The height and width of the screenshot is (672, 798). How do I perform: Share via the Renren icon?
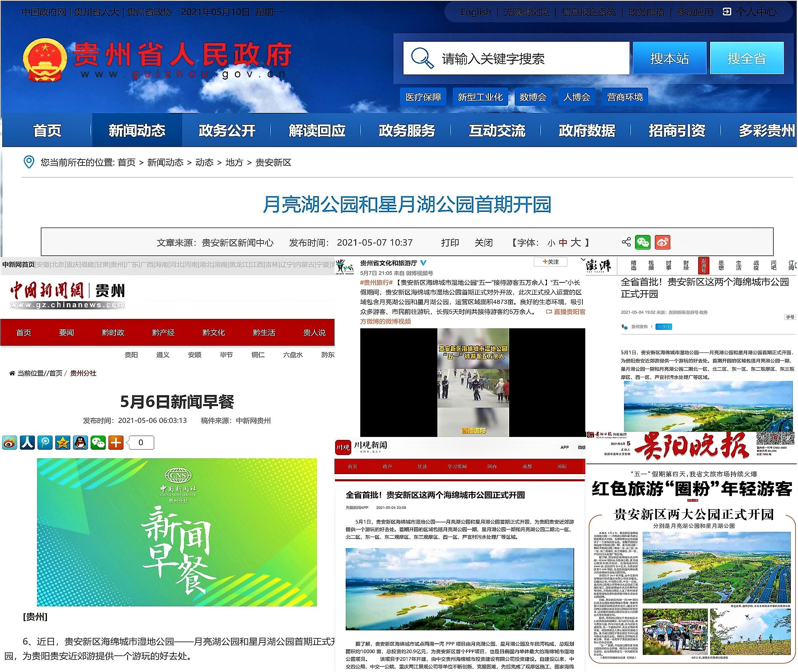coord(27,442)
